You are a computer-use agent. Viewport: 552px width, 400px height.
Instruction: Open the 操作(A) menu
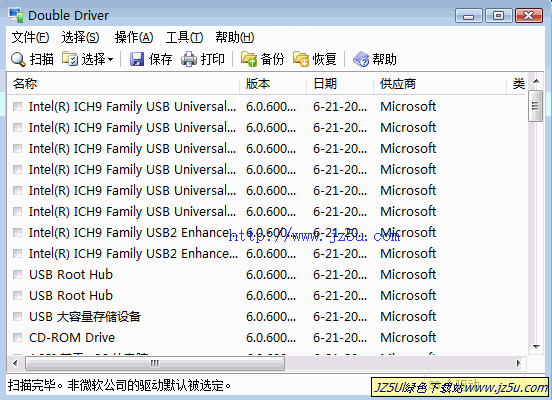(134, 37)
